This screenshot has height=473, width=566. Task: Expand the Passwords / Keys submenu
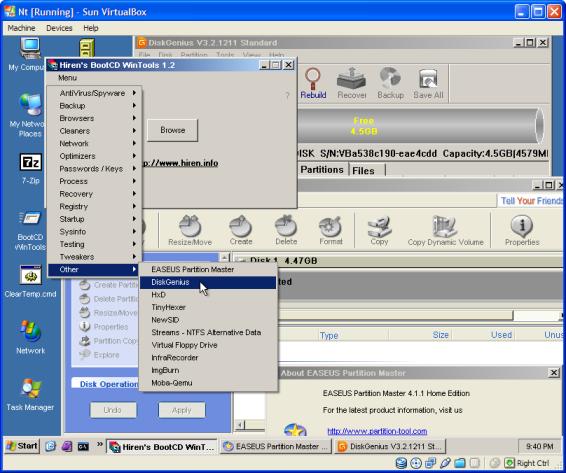pyautogui.click(x=93, y=169)
